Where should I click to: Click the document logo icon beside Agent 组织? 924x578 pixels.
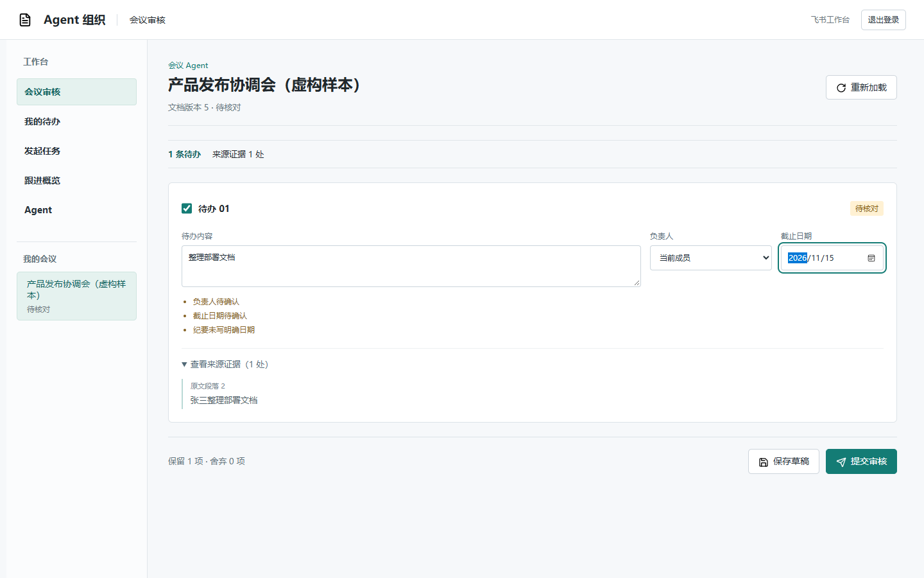coord(25,20)
